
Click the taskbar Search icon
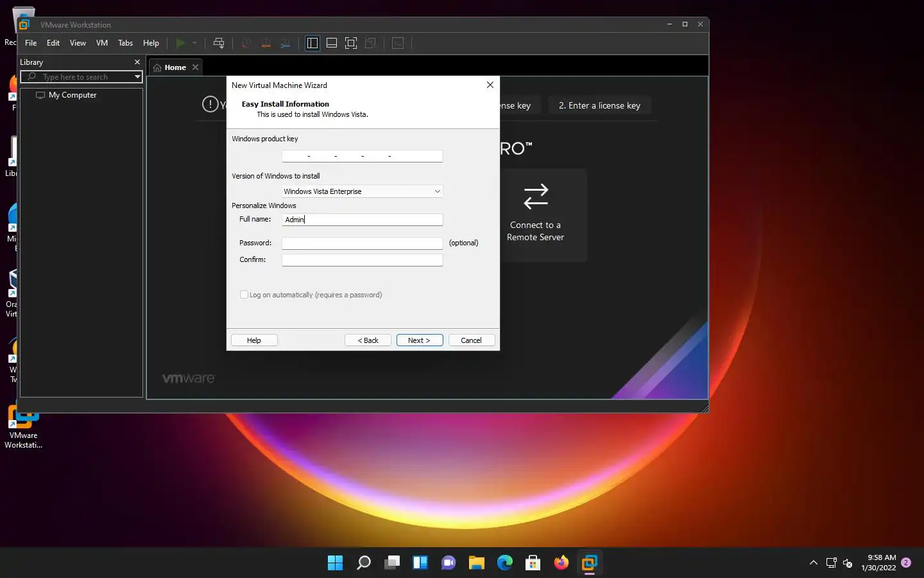click(364, 563)
